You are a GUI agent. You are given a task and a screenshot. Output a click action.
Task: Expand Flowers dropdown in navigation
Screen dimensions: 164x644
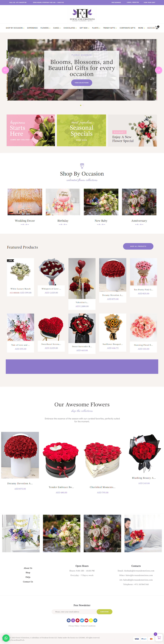pos(45,28)
